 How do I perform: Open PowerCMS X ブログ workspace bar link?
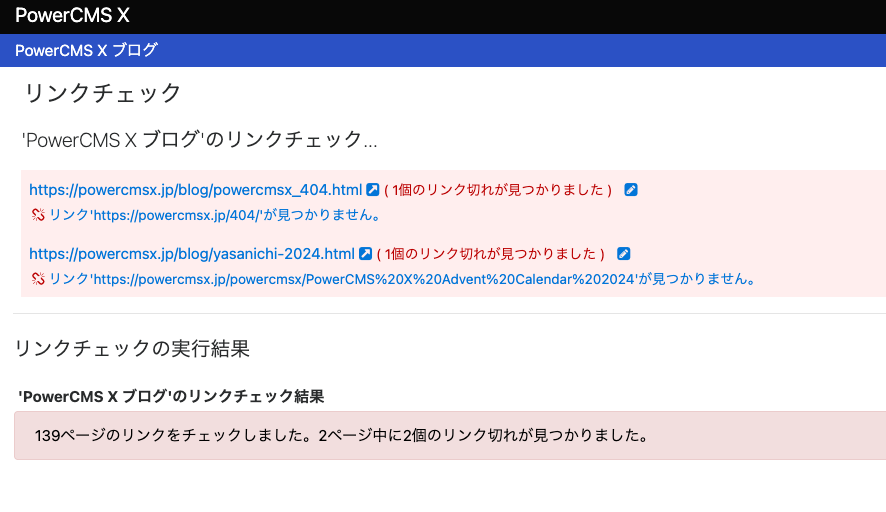pos(86,50)
